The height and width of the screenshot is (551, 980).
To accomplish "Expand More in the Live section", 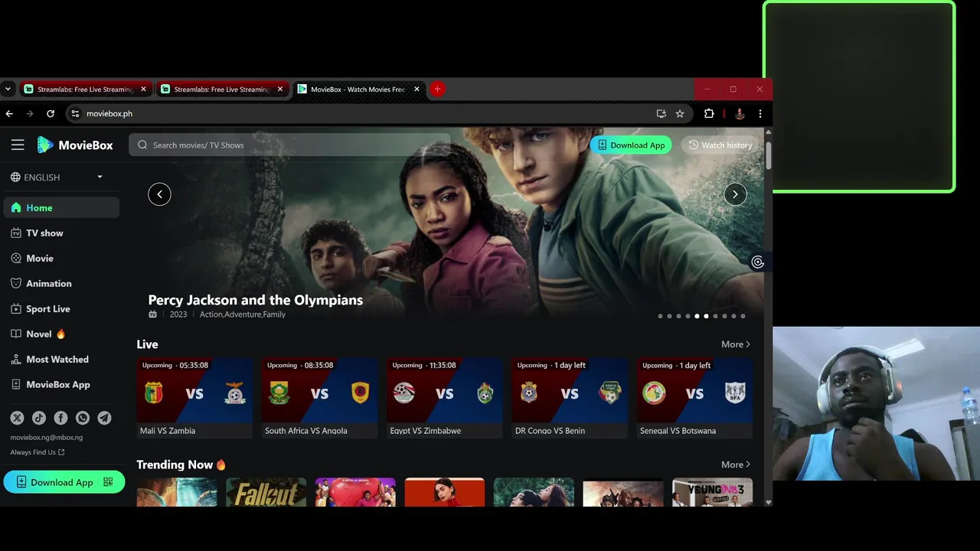I will coord(736,344).
